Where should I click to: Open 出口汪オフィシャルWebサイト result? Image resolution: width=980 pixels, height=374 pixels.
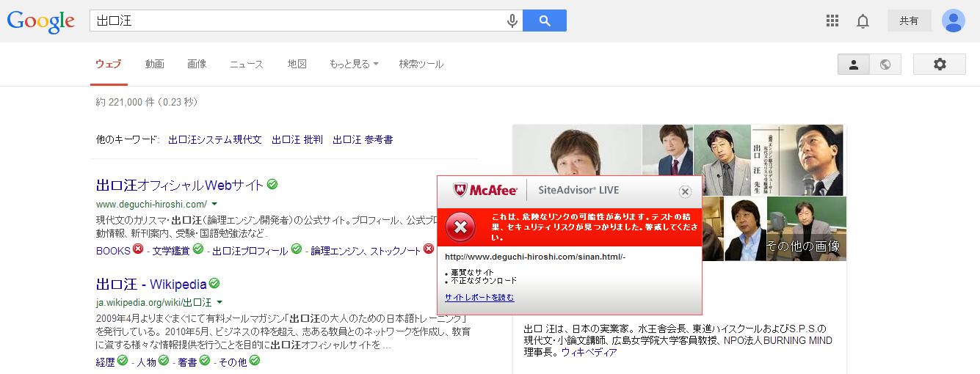pyautogui.click(x=180, y=185)
